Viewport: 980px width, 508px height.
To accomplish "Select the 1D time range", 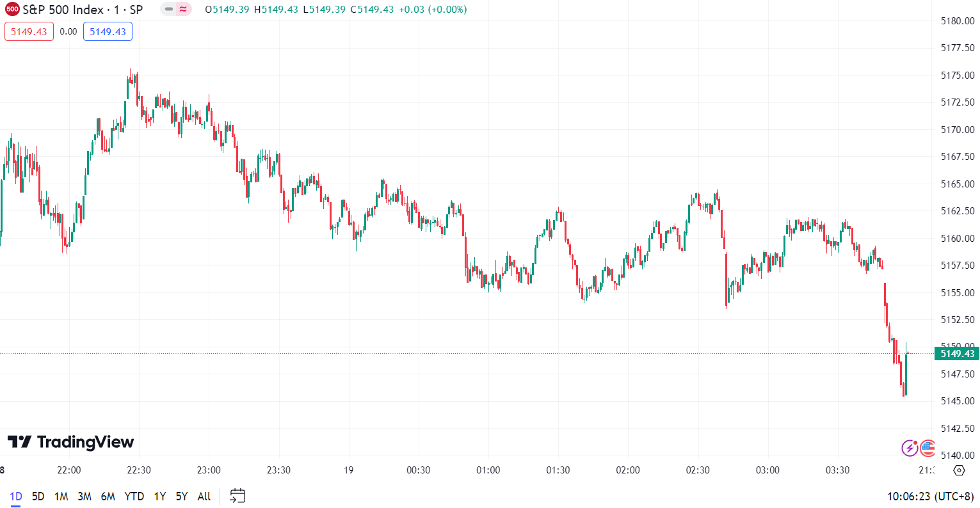I will [16, 496].
